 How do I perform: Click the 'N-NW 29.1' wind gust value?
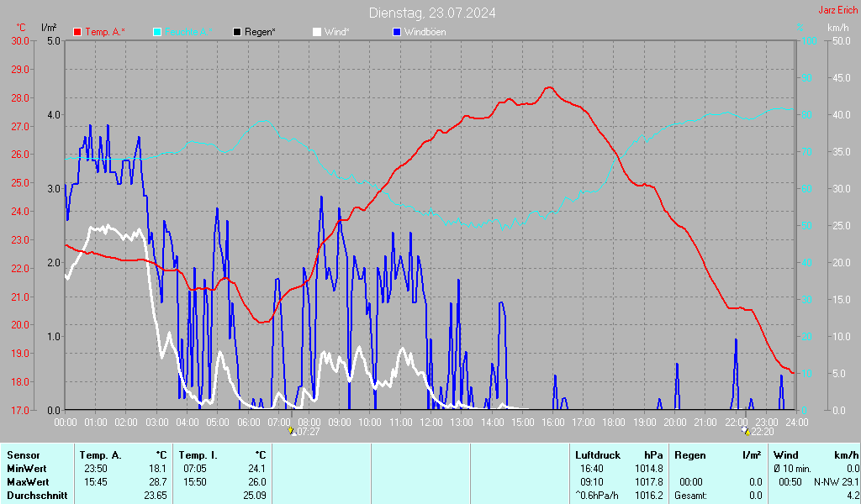837,482
